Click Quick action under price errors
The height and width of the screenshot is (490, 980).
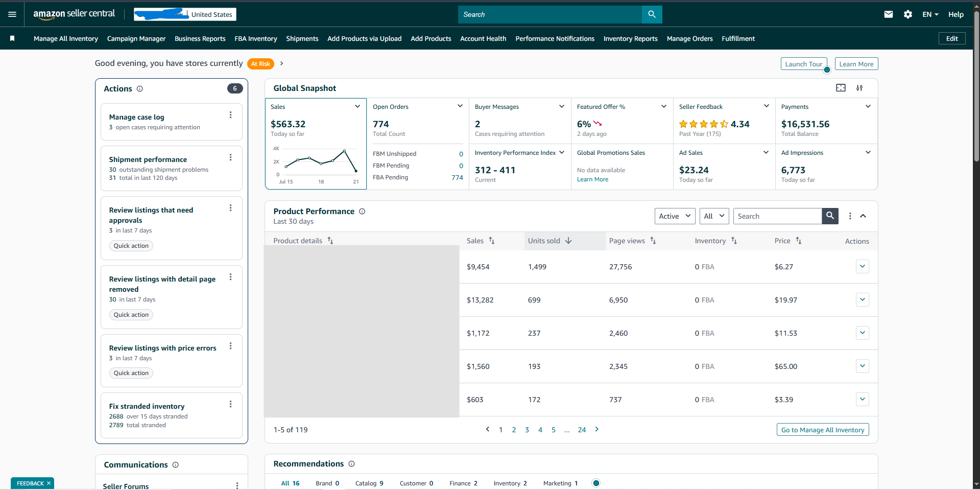pyautogui.click(x=131, y=373)
